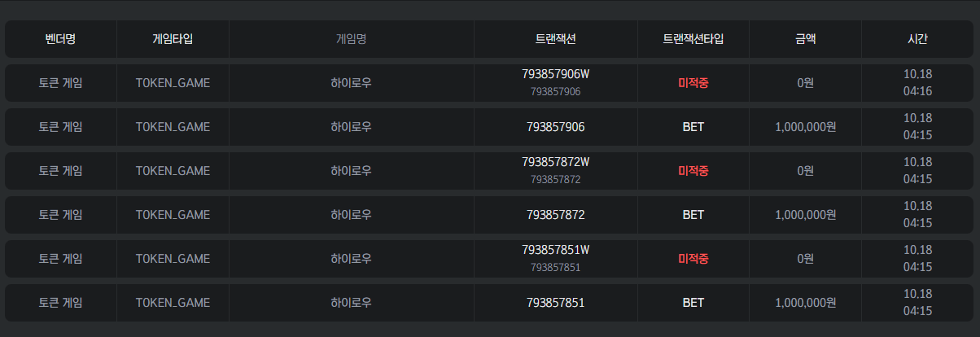Open transaction 793857906W

point(555,74)
